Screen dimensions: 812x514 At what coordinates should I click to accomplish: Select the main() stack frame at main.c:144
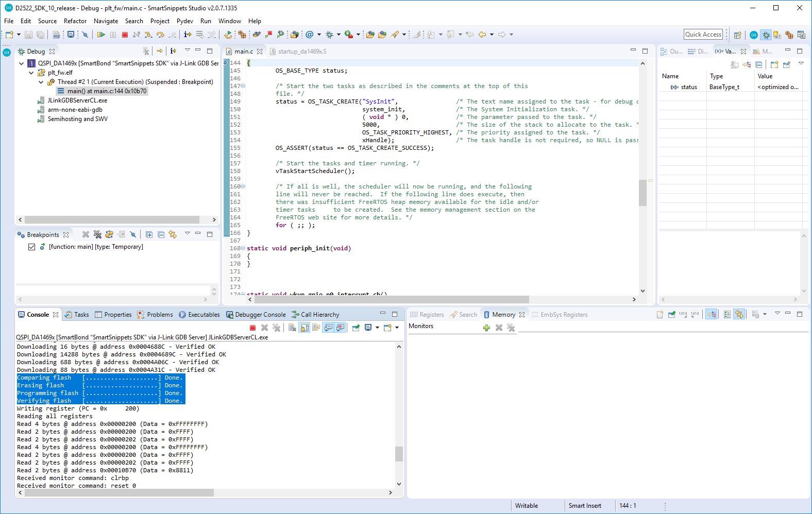(107, 91)
